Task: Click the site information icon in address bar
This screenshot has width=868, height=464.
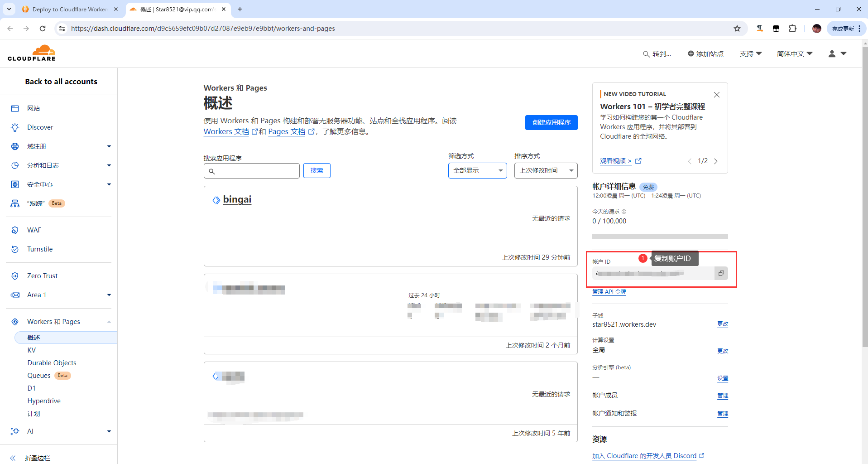Action: tap(62, 29)
